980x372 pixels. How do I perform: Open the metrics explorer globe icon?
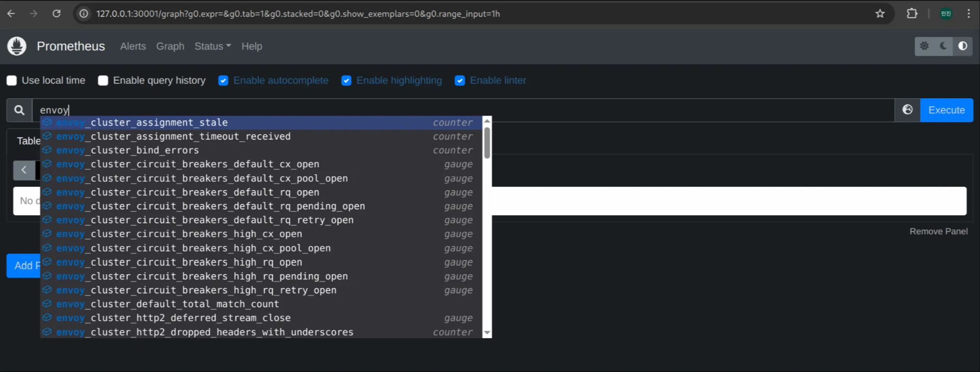(907, 110)
